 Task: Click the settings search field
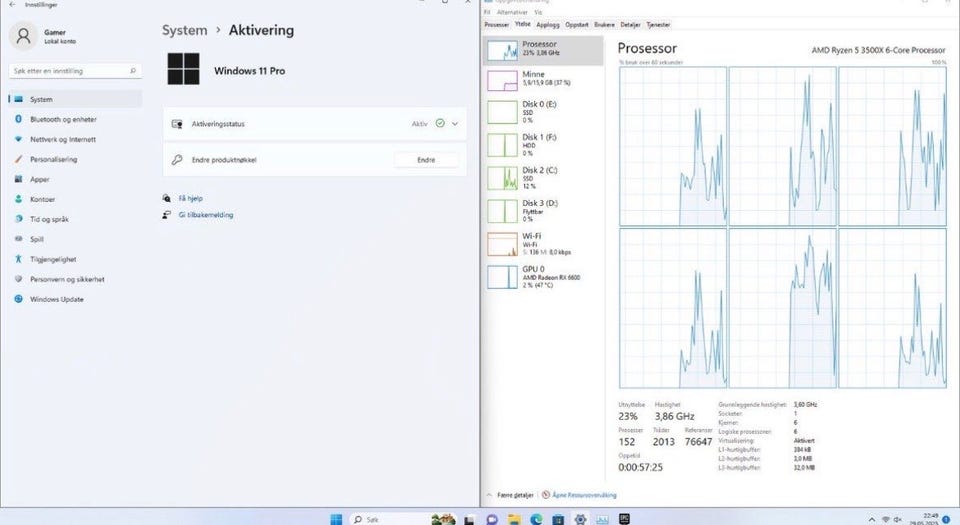coord(75,71)
